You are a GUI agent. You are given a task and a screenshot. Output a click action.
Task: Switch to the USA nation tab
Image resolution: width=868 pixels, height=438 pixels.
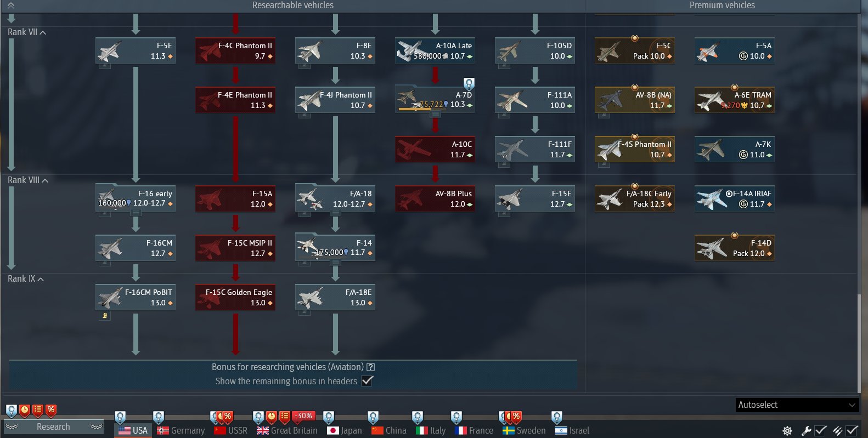(x=133, y=431)
